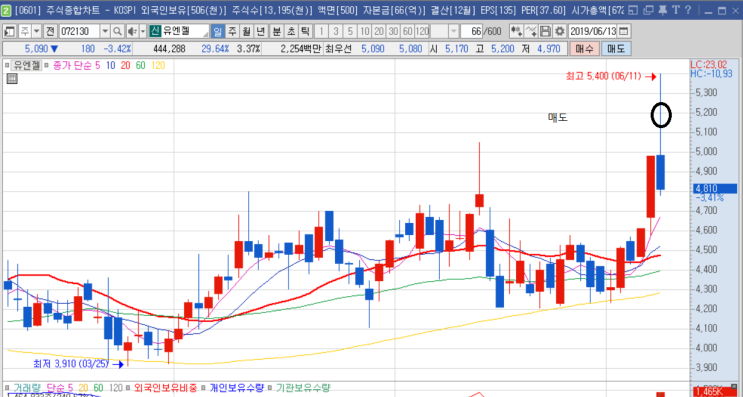The image size is (743, 397).
Task: Toggle the small box before 외국인보유비중
Action: pyautogui.click(x=129, y=388)
